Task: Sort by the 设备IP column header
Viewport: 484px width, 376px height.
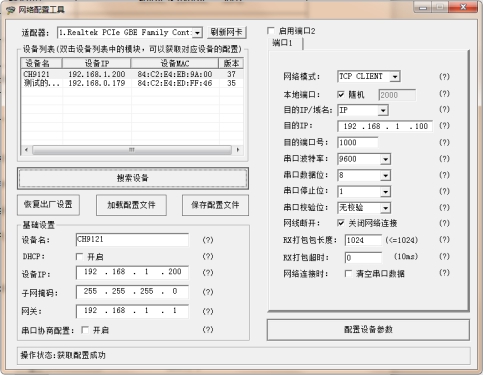Action: [97, 63]
